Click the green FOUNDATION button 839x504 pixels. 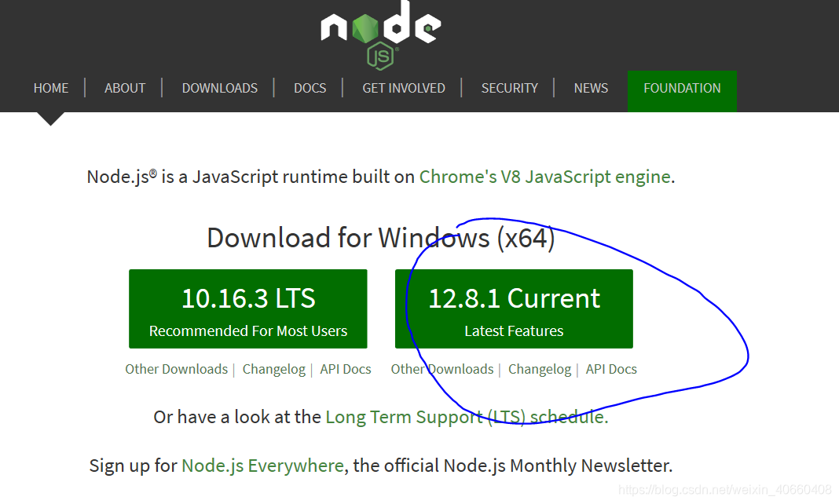(682, 91)
